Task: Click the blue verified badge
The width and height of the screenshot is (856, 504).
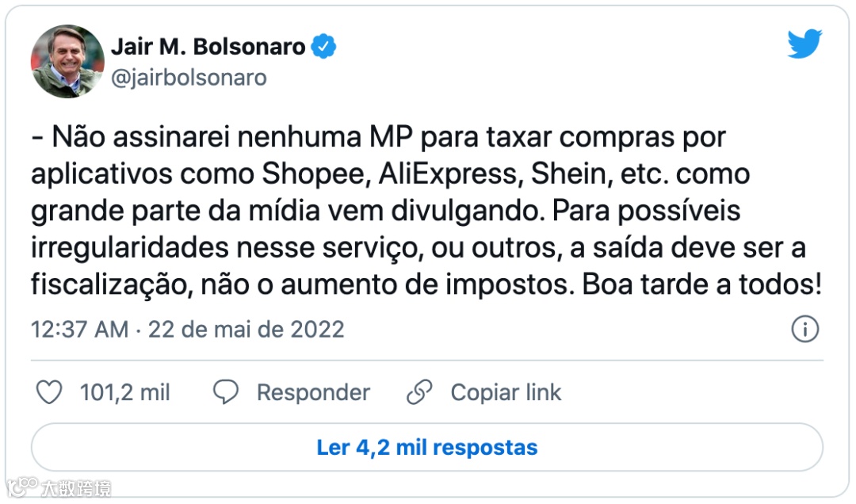Action: point(323,47)
